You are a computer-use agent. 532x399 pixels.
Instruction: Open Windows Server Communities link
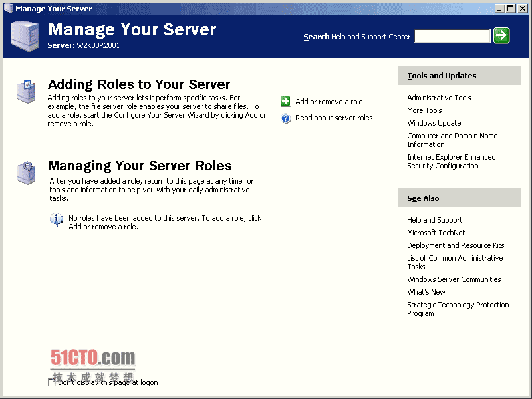coord(454,279)
